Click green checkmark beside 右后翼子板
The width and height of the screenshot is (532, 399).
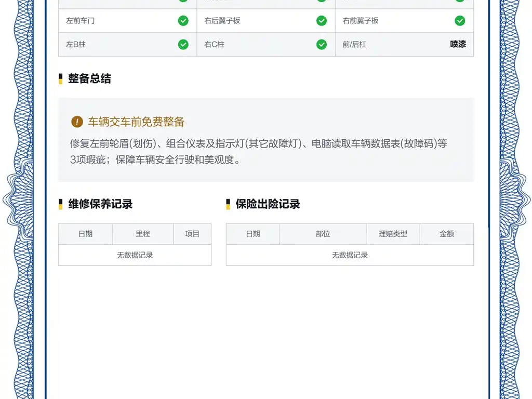[322, 21]
